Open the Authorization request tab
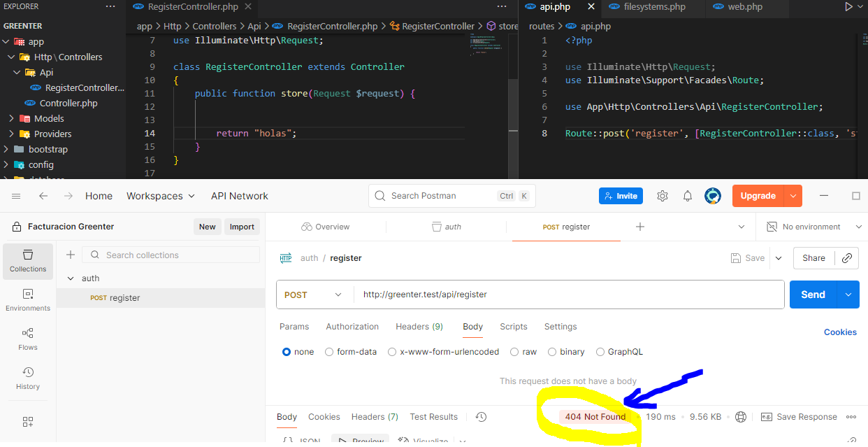 click(352, 327)
